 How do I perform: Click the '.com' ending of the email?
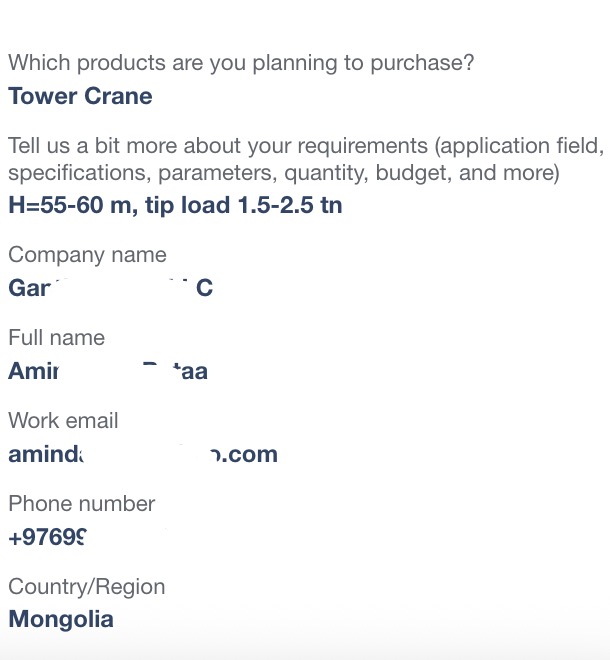(249, 455)
